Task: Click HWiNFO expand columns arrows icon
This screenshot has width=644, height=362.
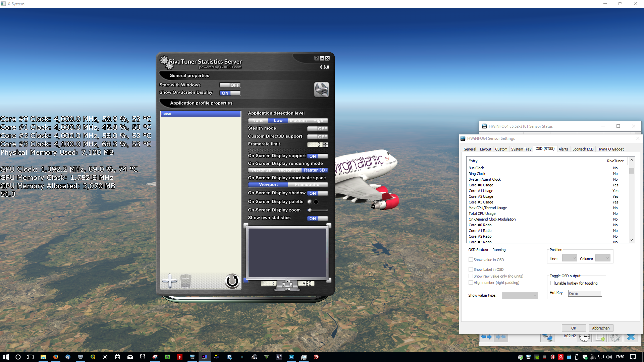Action: click(486, 337)
